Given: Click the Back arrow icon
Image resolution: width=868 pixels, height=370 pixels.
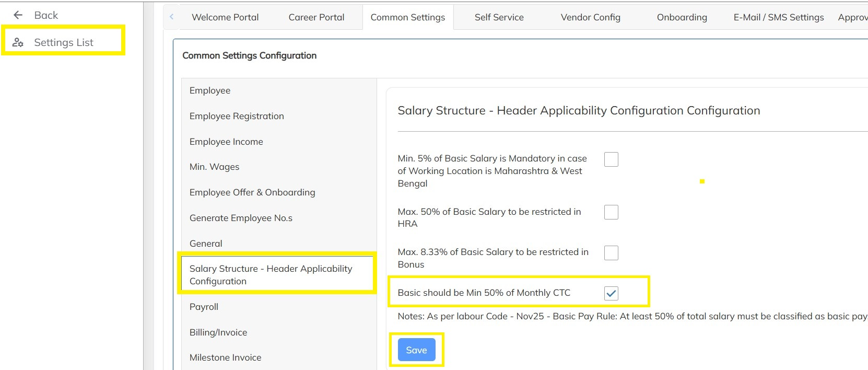Looking at the screenshot, I should (x=18, y=15).
